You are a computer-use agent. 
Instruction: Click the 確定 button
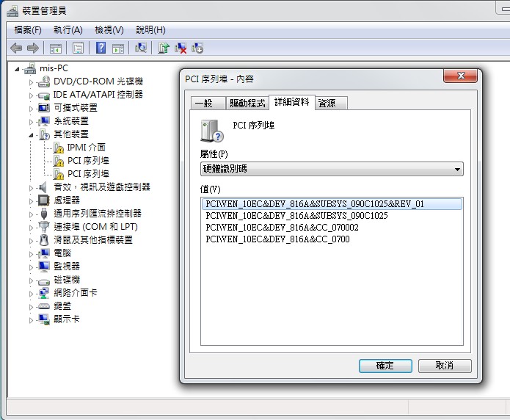point(385,366)
